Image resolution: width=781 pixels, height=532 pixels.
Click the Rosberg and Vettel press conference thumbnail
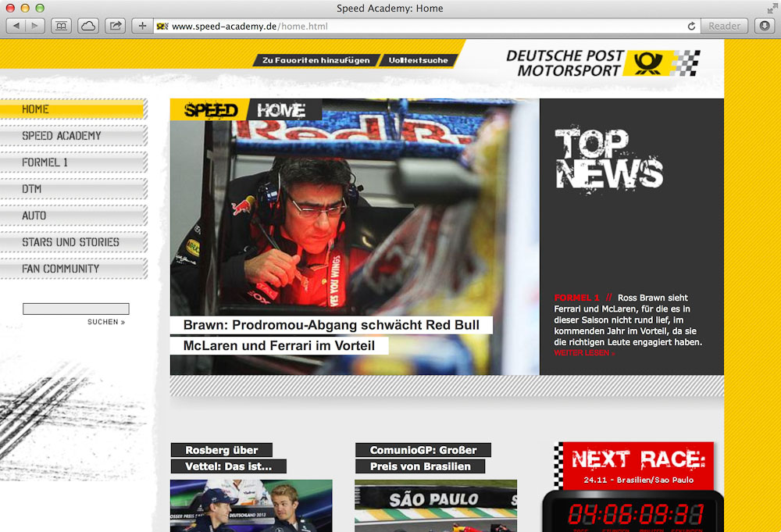(x=251, y=505)
